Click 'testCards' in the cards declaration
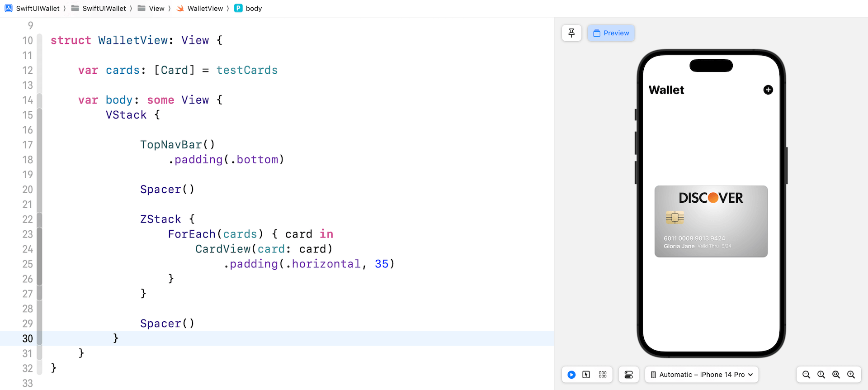 pos(247,70)
